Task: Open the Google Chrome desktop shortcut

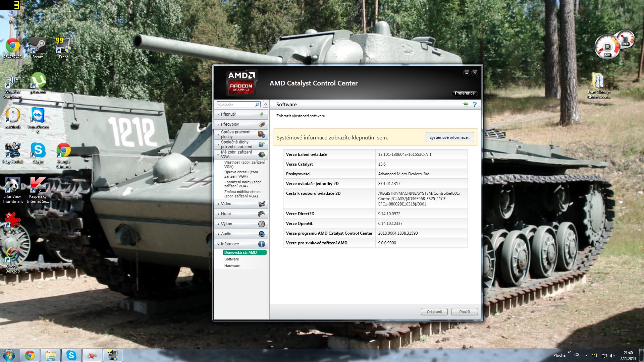Action: coord(63,156)
